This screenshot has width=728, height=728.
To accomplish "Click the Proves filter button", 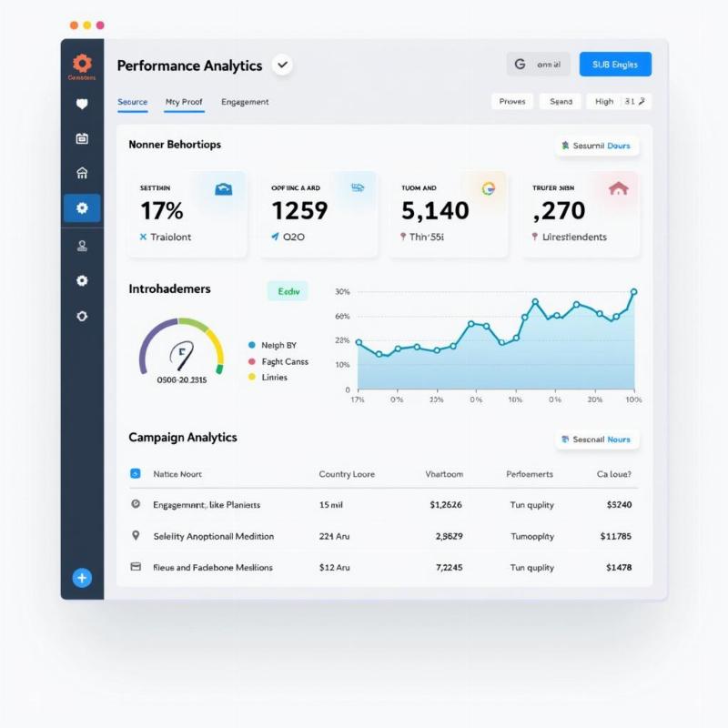I will click(x=512, y=102).
